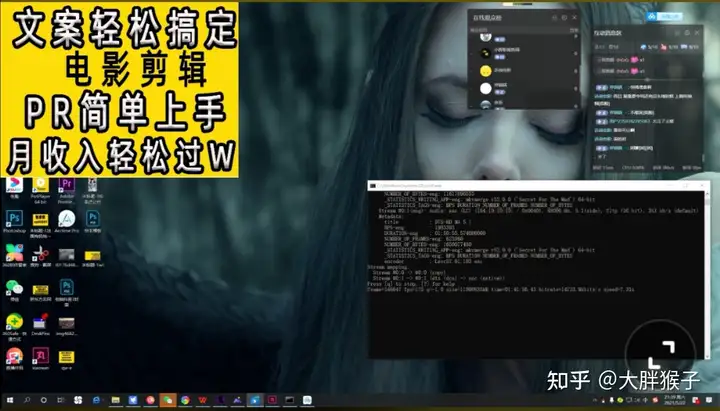
Task: Click the command prompt window title bar icon
Action: (x=373, y=186)
